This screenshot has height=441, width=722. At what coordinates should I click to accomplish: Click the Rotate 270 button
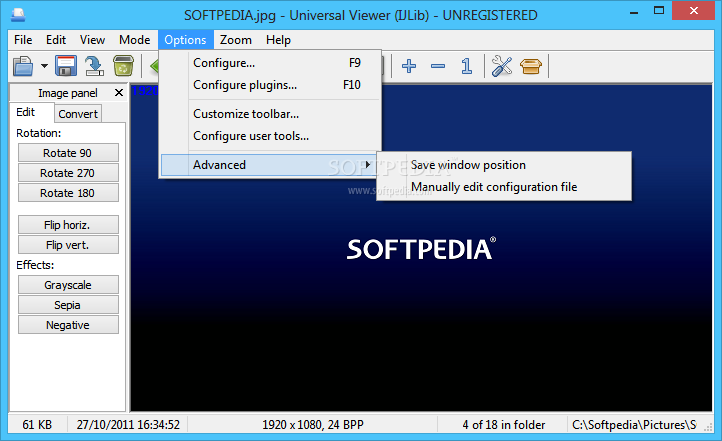tap(68, 173)
